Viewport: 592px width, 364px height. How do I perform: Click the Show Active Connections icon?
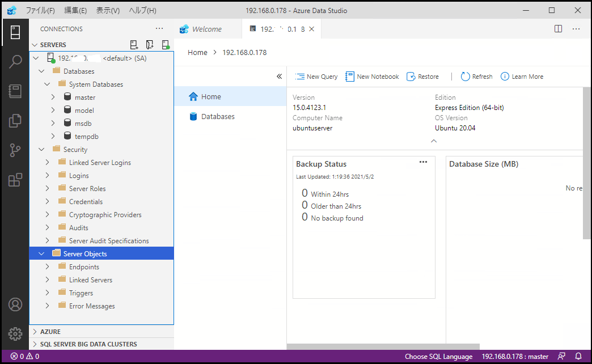click(x=166, y=45)
